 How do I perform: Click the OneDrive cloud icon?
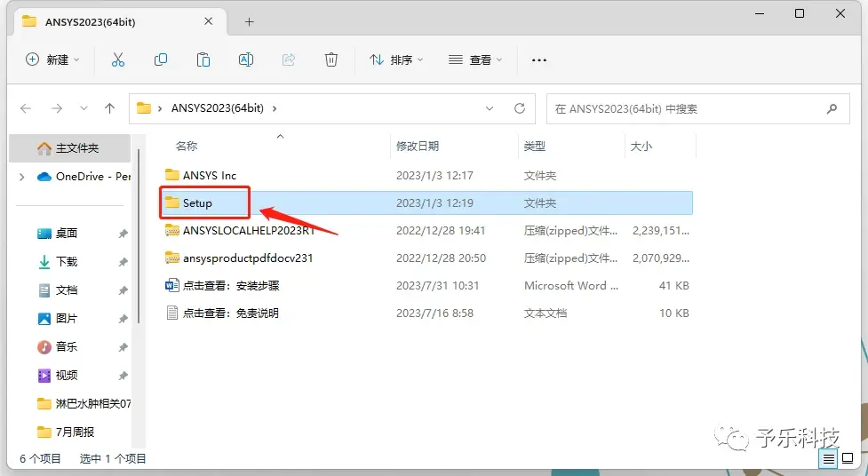click(x=44, y=177)
